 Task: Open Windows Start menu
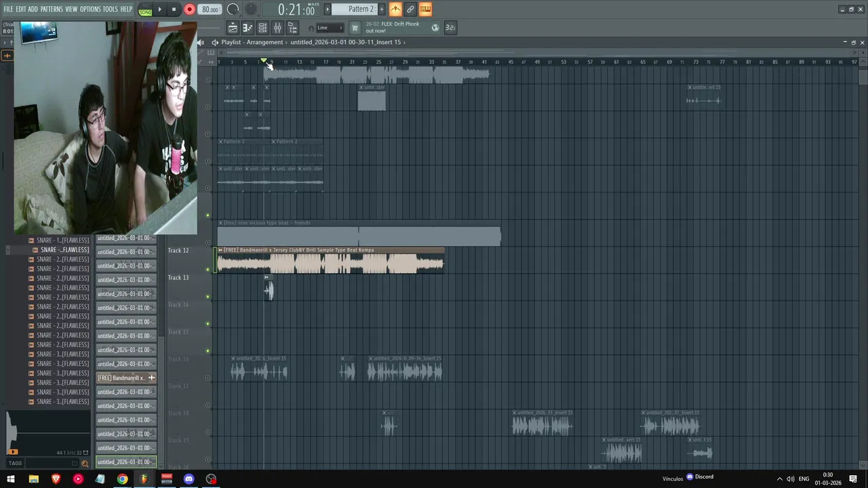click(11, 479)
